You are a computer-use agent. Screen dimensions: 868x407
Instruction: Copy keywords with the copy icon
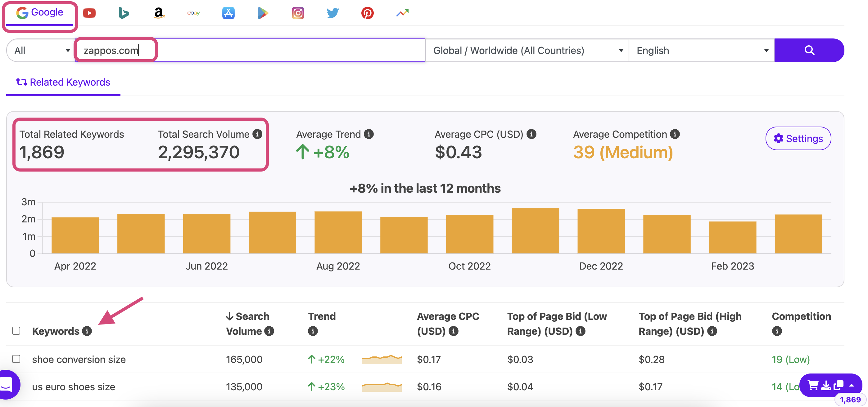click(x=838, y=385)
